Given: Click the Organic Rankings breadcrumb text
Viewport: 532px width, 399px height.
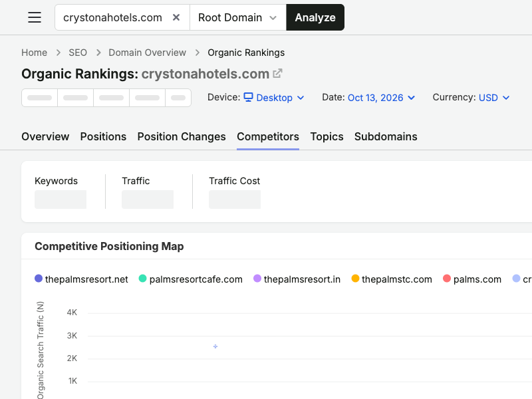Looking at the screenshot, I should tap(246, 53).
